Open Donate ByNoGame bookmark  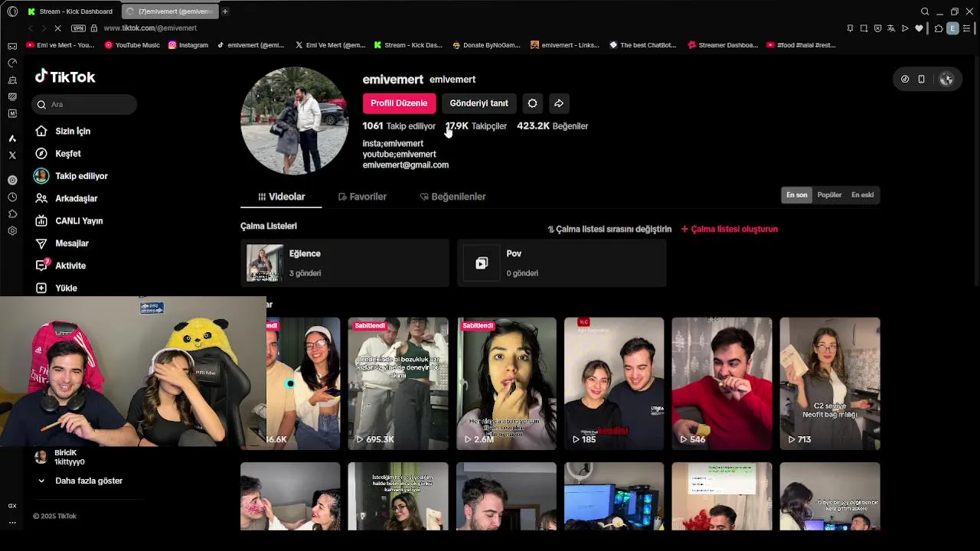pos(486,45)
